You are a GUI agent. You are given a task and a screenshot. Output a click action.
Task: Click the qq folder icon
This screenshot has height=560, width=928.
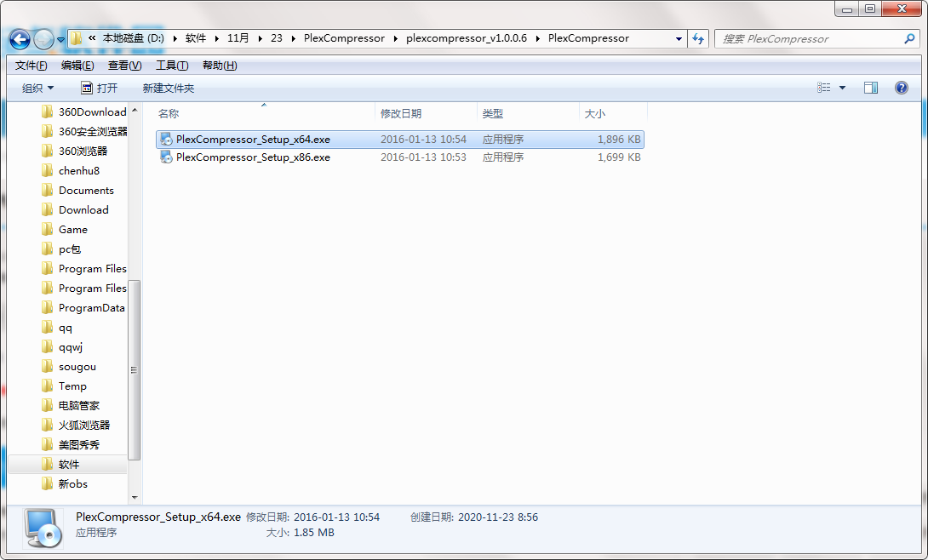tap(48, 327)
